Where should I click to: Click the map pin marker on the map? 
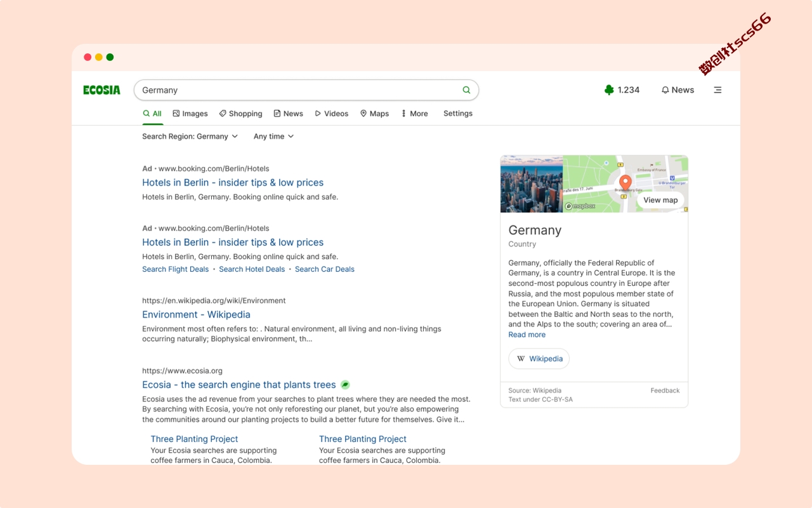tap(625, 184)
